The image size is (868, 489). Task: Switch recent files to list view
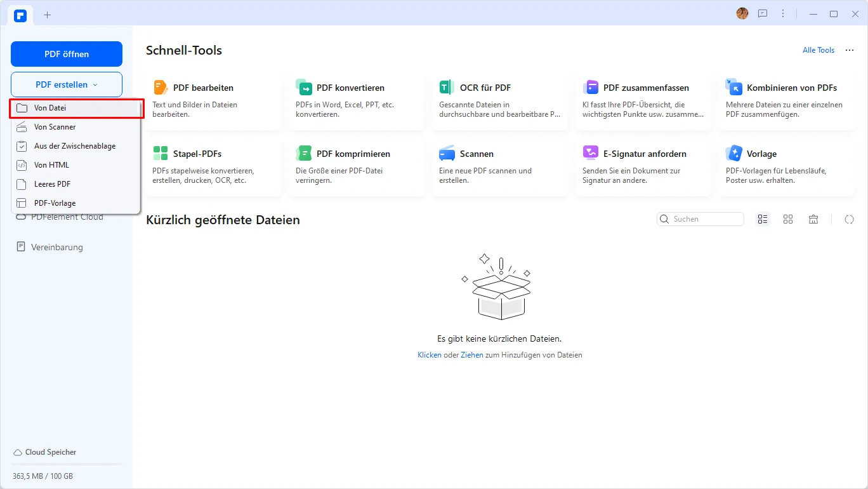pos(763,218)
